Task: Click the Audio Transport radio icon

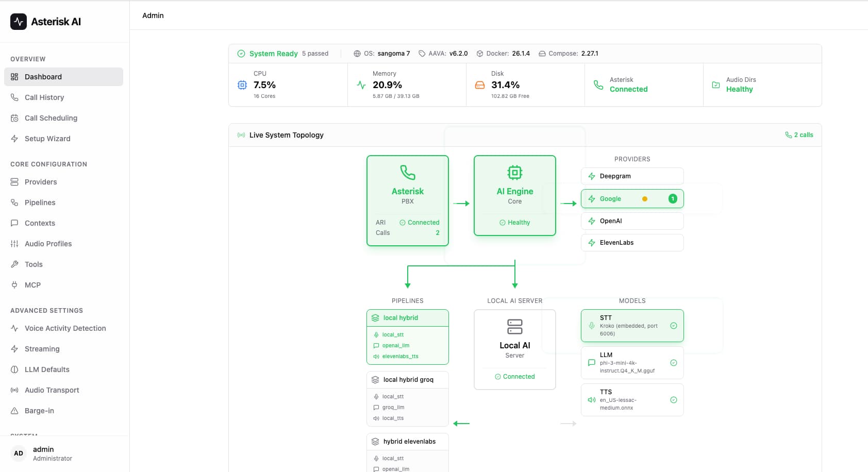Action: coord(14,390)
